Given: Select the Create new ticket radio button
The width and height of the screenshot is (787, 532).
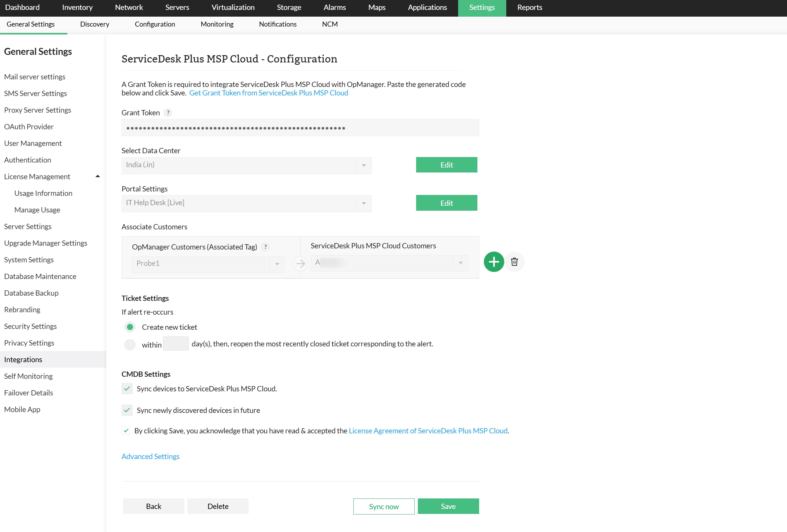Looking at the screenshot, I should [x=130, y=327].
